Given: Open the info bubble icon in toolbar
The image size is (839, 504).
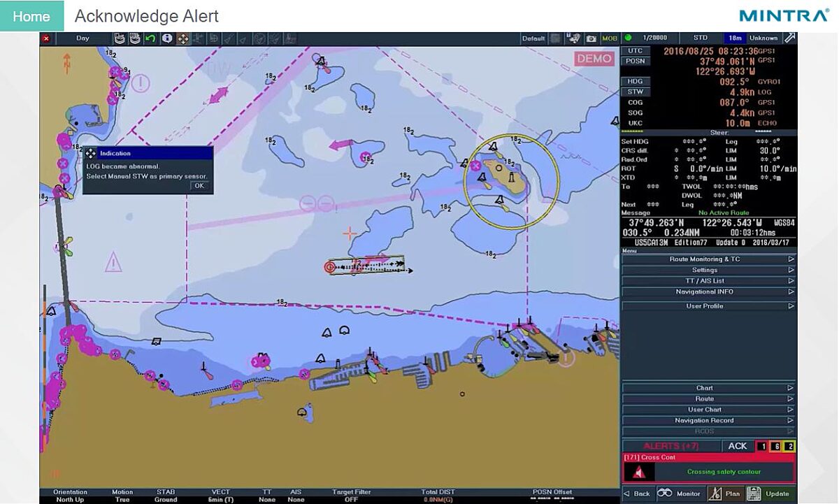Looking at the screenshot, I should [166, 38].
